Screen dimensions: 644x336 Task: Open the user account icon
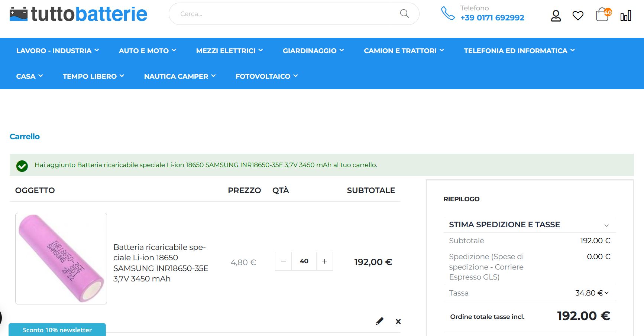[556, 16]
